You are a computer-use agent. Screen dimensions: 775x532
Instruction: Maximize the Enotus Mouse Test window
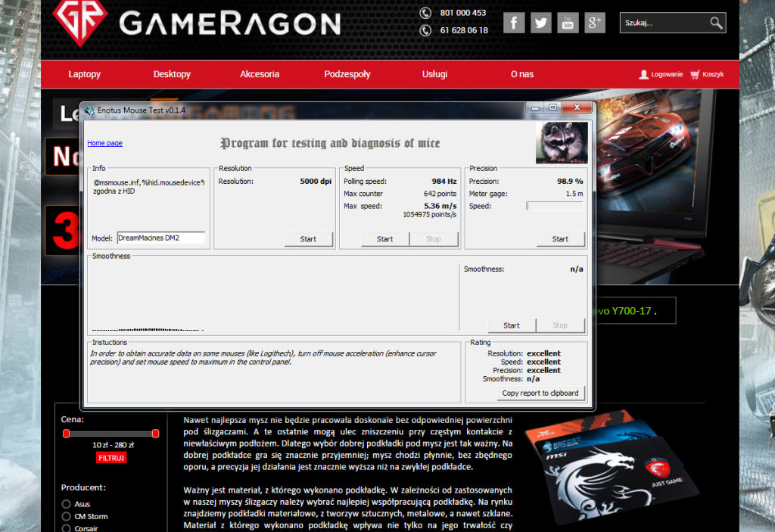click(552, 107)
